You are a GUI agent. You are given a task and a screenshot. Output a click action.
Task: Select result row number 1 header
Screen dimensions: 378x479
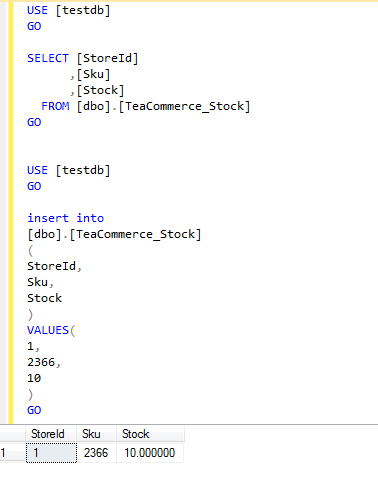[x=13, y=453]
